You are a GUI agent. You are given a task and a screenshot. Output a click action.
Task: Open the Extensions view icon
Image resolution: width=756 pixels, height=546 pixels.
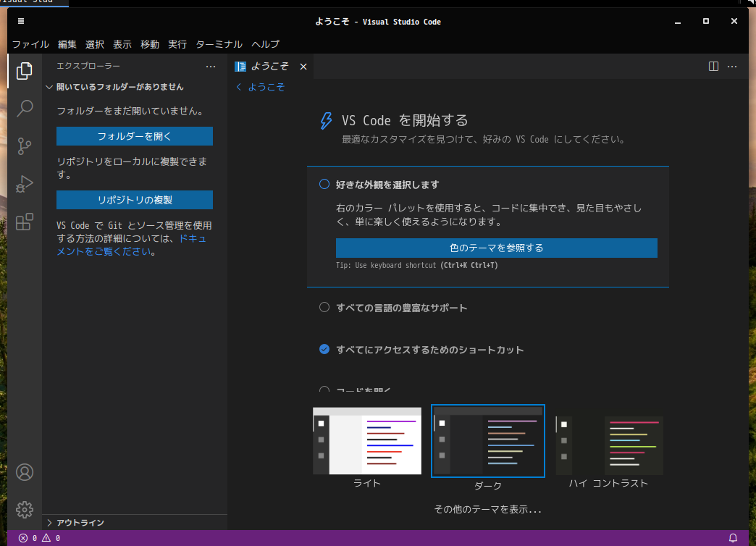(x=24, y=222)
